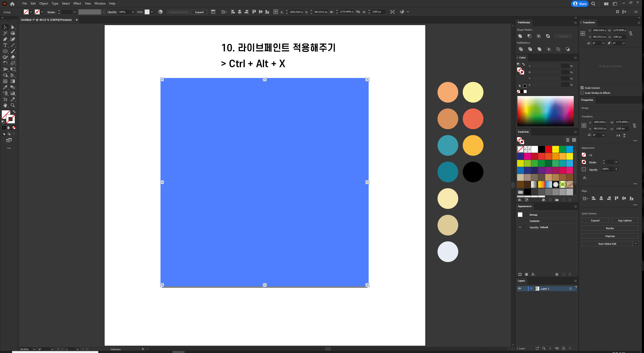Screen dimensions: 644x353
Task: Open stroke weight dropdown in control bar
Action: (x=74, y=12)
